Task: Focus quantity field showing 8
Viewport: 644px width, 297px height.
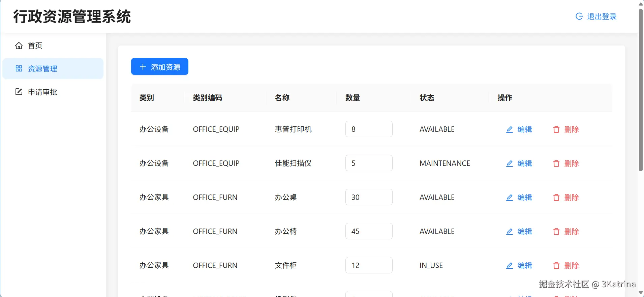Action: click(369, 129)
